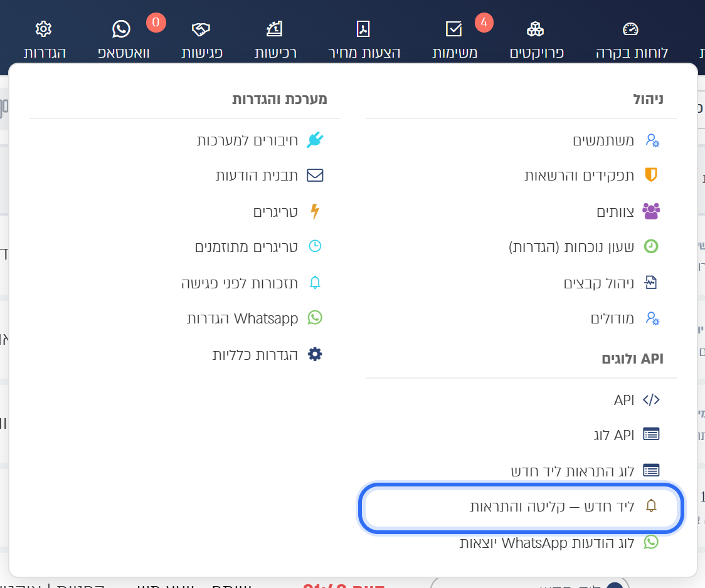Click the red badge 0 on וואטסאפ
This screenshot has width=705, height=588.
[156, 22]
